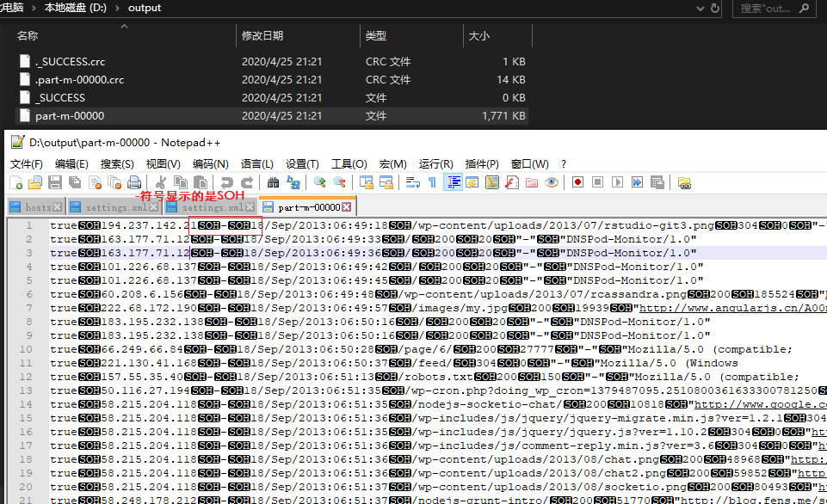Screen dimensions: 827x504
Task: Click the Save All toolbar icon
Action: [75, 183]
